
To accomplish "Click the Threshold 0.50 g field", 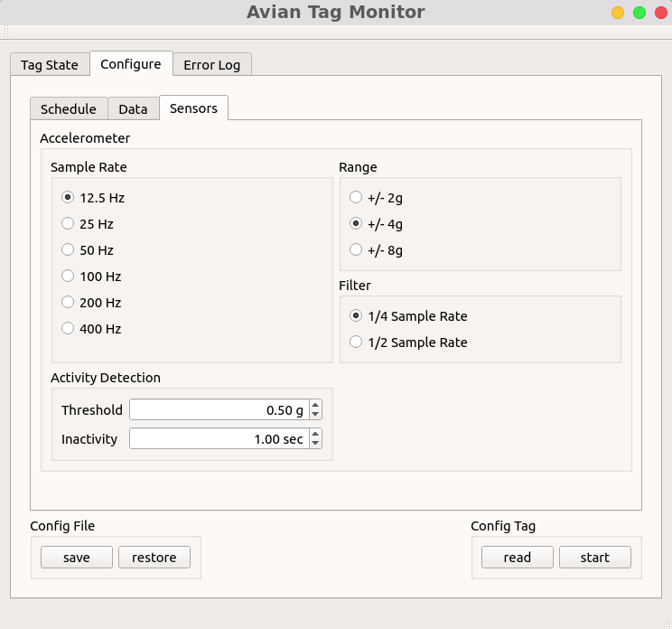I will [x=219, y=409].
